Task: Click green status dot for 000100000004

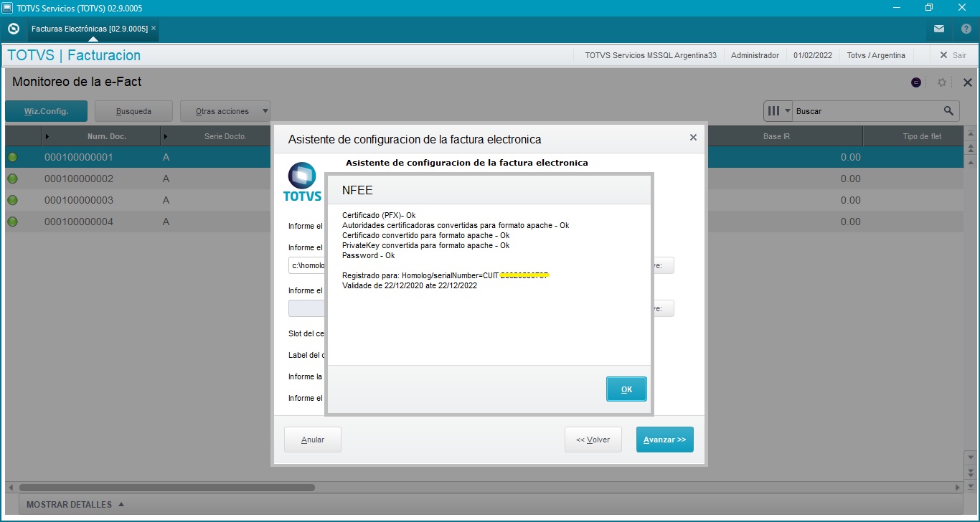Action: tap(13, 222)
